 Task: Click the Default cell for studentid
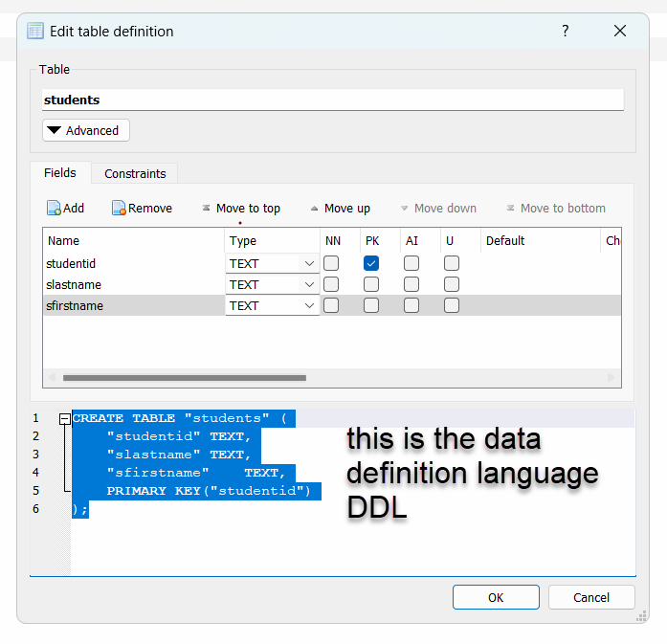[x=541, y=264]
